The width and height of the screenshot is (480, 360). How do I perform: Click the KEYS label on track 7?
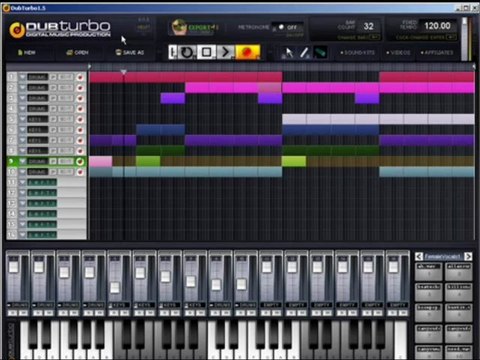pos(37,140)
